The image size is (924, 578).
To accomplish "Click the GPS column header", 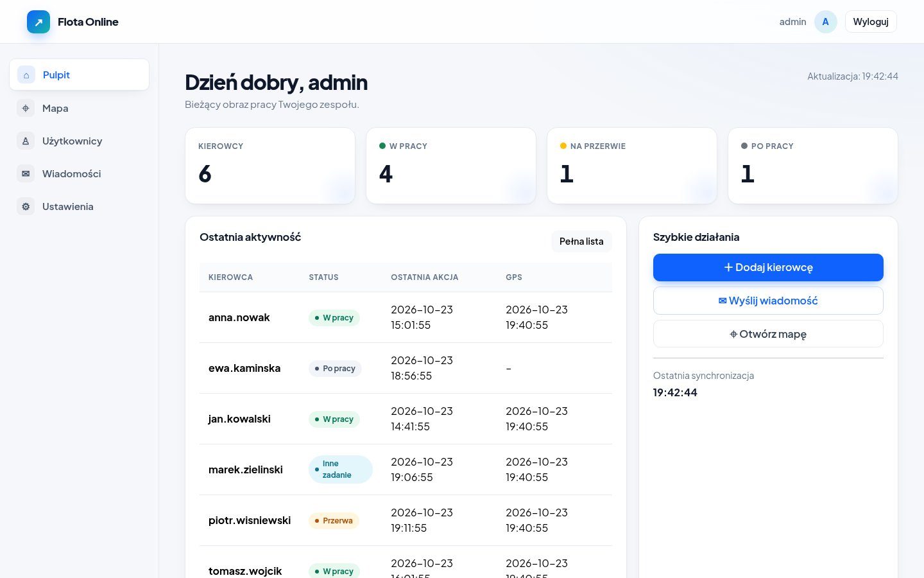I will tap(514, 277).
